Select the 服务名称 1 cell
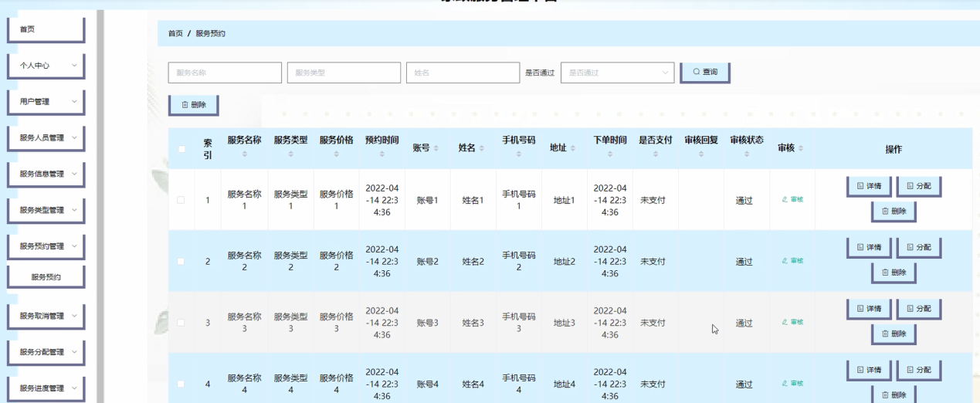This screenshot has height=403, width=980. pos(244,200)
